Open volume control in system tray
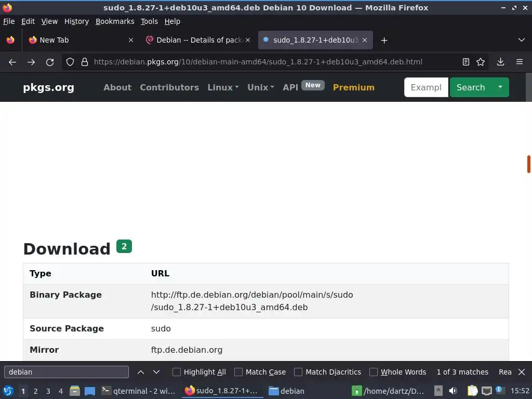532x399 pixels. [x=453, y=391]
